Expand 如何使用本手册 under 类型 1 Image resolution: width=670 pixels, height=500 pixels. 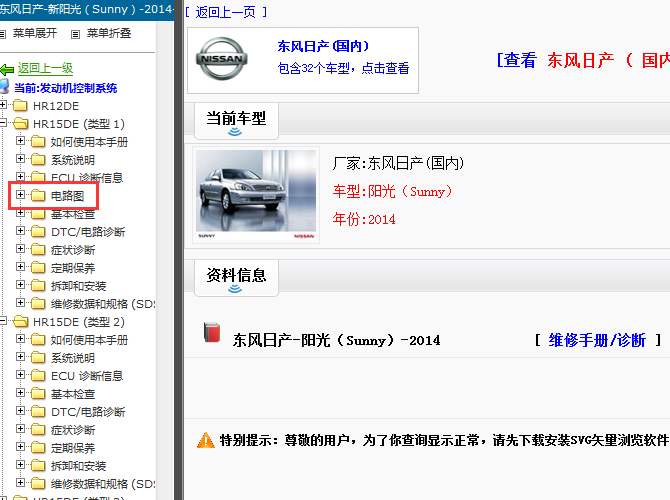point(20,141)
